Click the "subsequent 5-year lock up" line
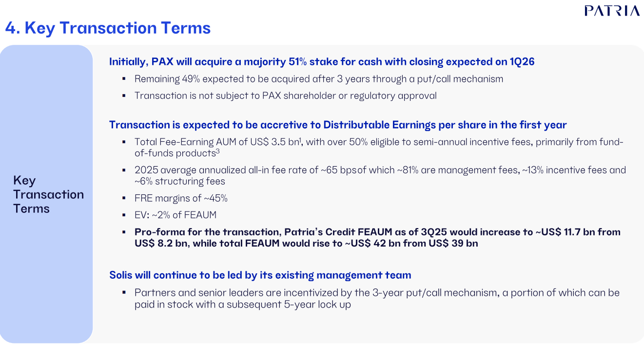This screenshot has height=345, width=644. point(243,305)
